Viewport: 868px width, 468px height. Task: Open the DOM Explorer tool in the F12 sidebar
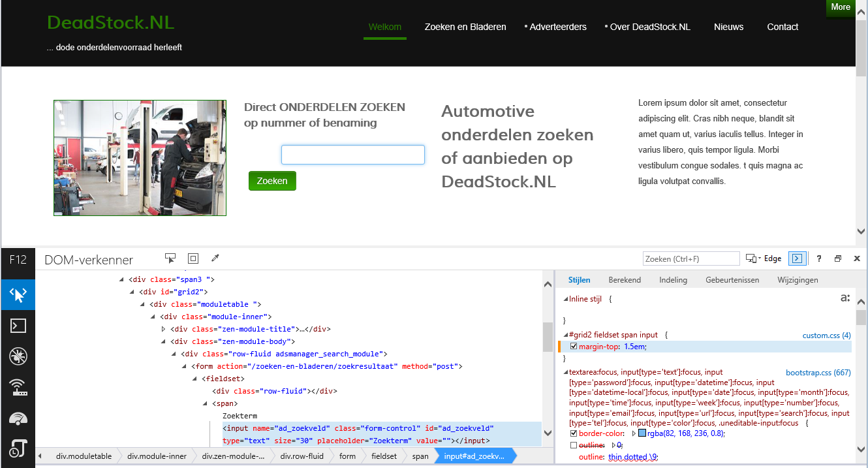tap(18, 295)
